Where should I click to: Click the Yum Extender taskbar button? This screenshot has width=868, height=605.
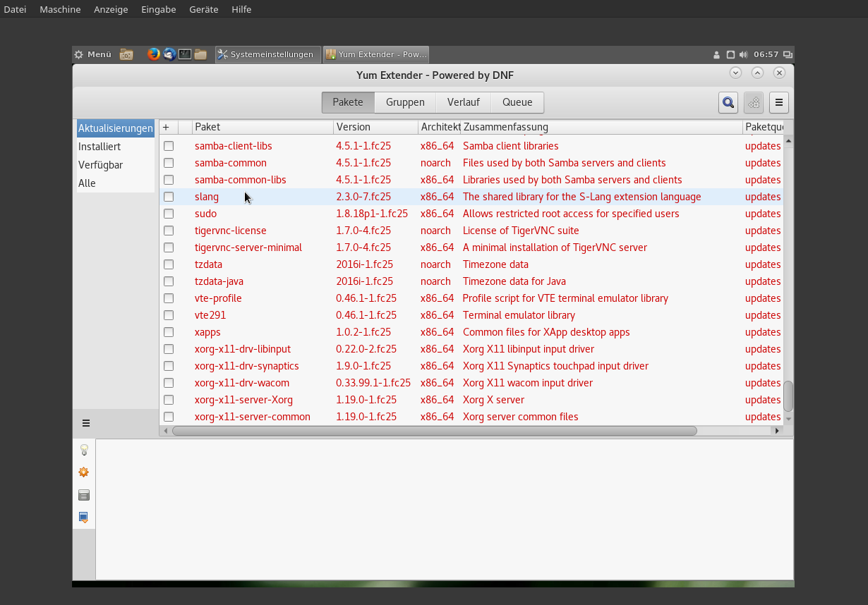pos(376,54)
